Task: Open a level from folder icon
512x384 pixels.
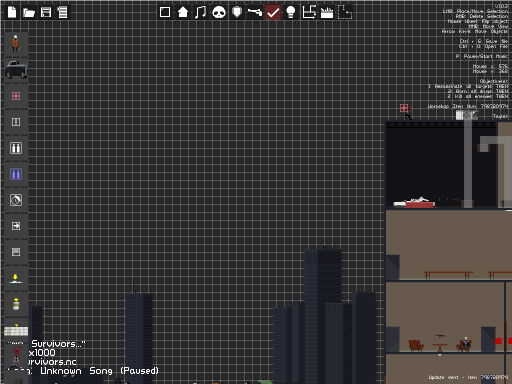Action: click(29, 13)
